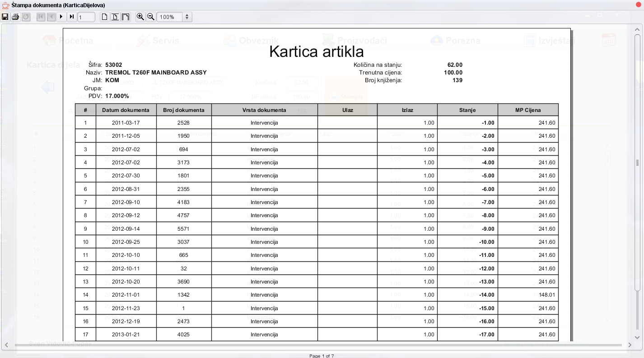Click the Broj knjiženja value '139'
Screen dimensions: 644x358
click(457, 80)
